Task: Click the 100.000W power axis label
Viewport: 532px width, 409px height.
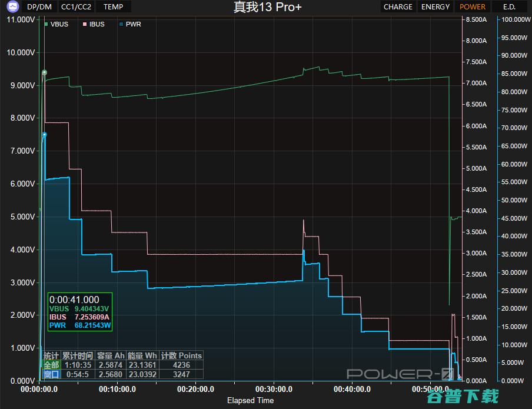Action: [516, 19]
